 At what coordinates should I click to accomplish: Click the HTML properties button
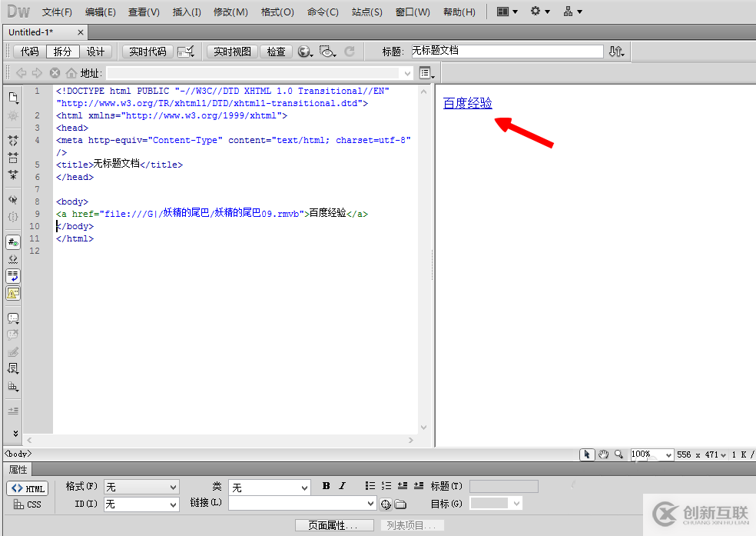(x=28, y=488)
